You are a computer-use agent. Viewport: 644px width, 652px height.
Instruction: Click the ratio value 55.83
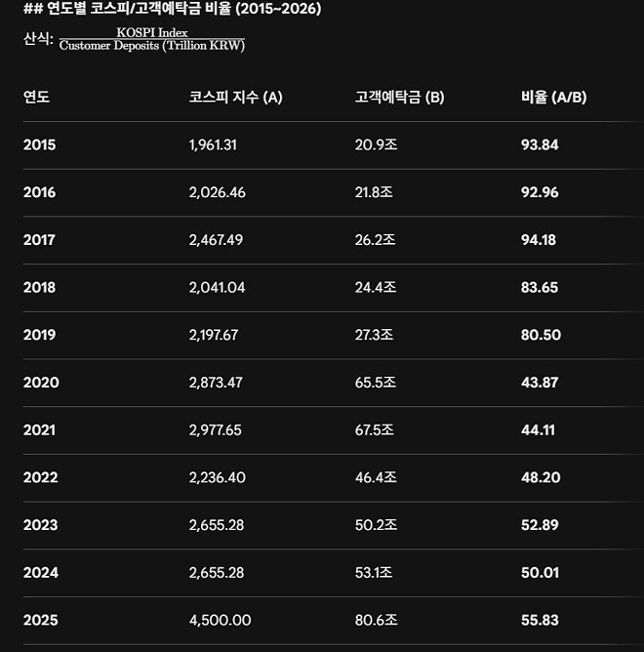[x=540, y=620]
